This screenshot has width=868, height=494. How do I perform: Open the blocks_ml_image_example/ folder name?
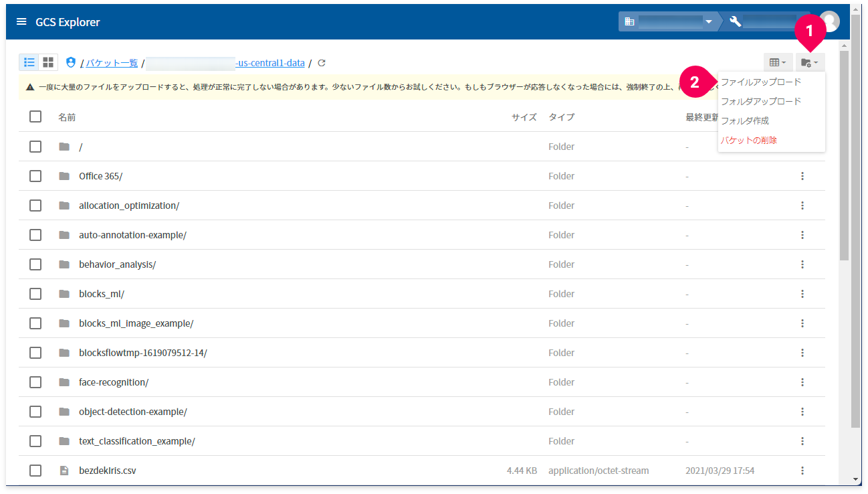click(x=136, y=323)
